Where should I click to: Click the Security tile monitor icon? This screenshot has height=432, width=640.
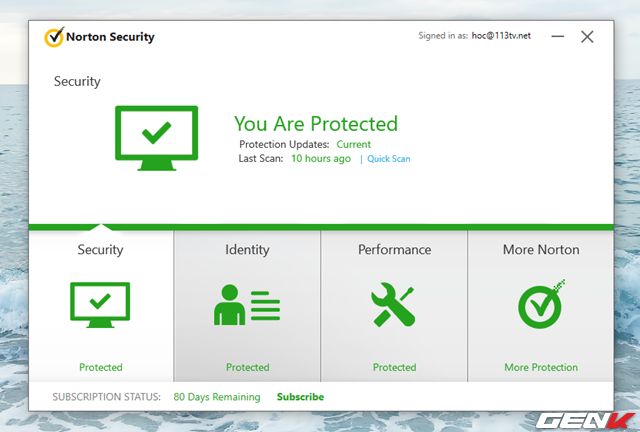tap(100, 305)
